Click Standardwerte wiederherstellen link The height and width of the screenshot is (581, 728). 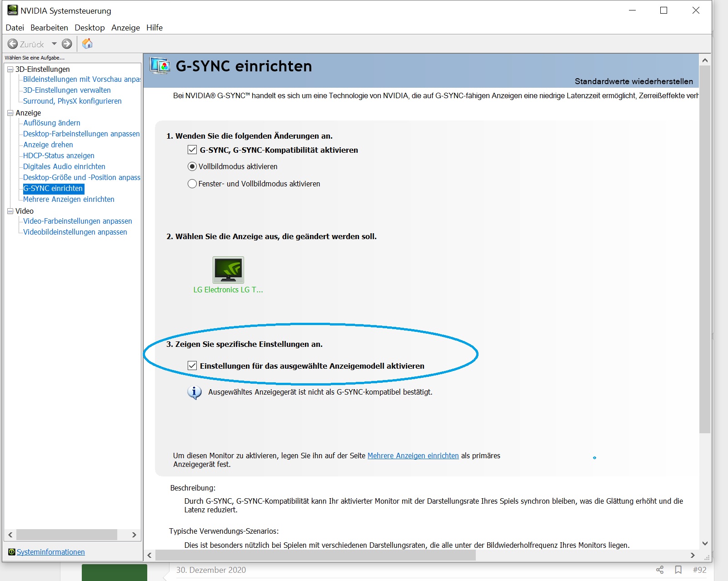(x=634, y=81)
